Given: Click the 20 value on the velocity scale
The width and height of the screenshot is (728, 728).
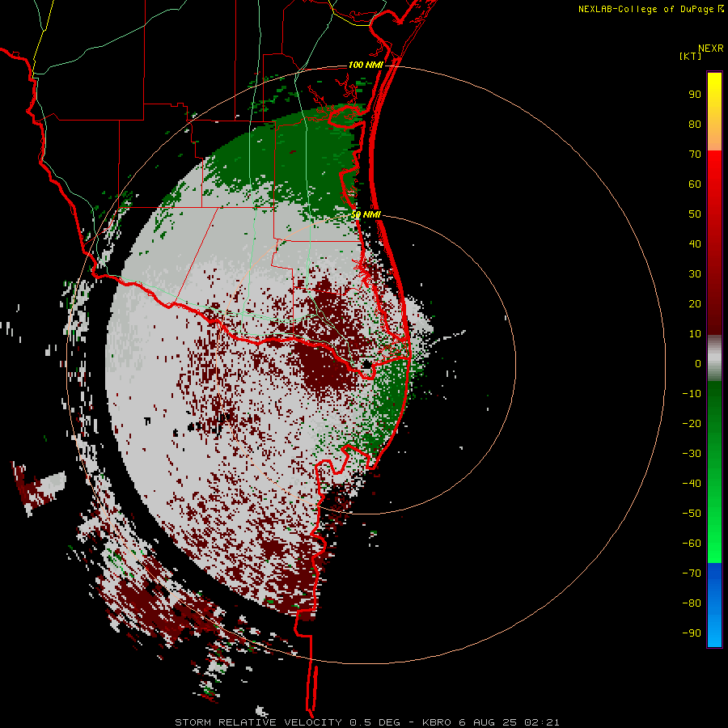Looking at the screenshot, I should click(695, 304).
